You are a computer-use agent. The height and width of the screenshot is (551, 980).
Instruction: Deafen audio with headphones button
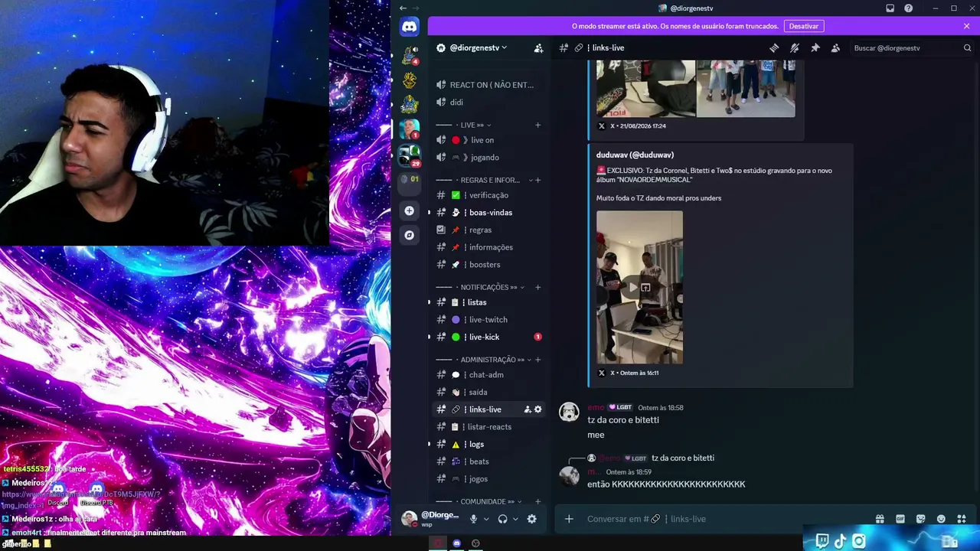(503, 519)
